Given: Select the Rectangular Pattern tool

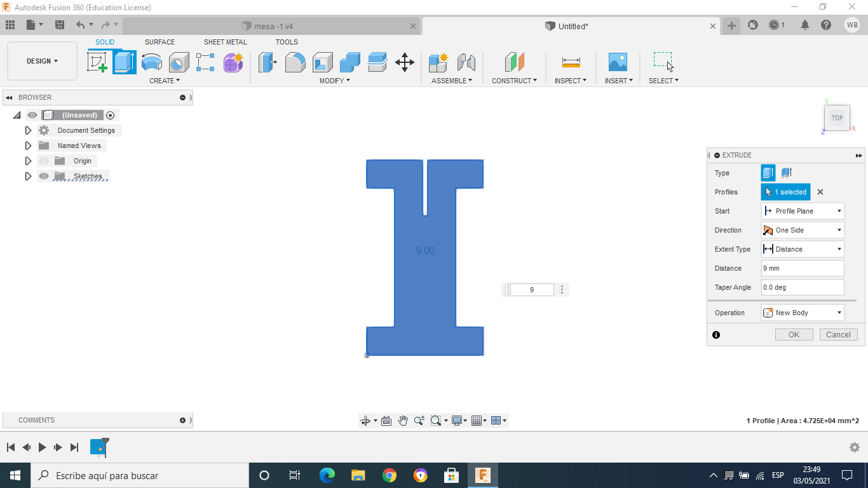Looking at the screenshot, I should pos(205,62).
